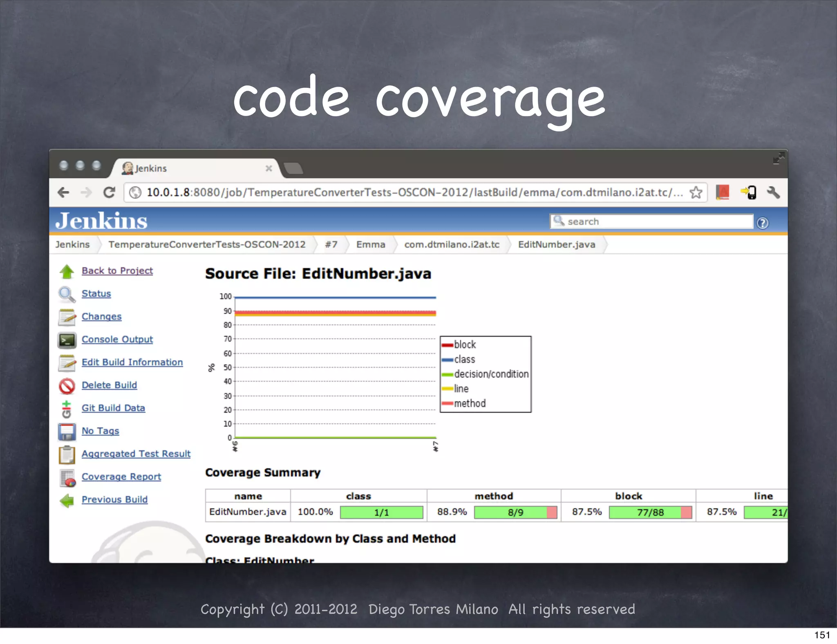Click the No Tags floppy disk icon
The image size is (837, 644).
[67, 432]
